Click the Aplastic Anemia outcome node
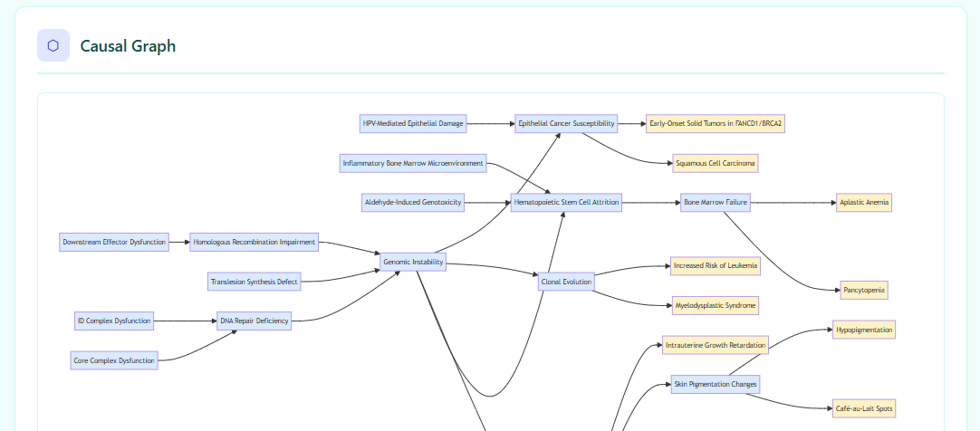Image resolution: width=980 pixels, height=431 pixels. tap(864, 203)
